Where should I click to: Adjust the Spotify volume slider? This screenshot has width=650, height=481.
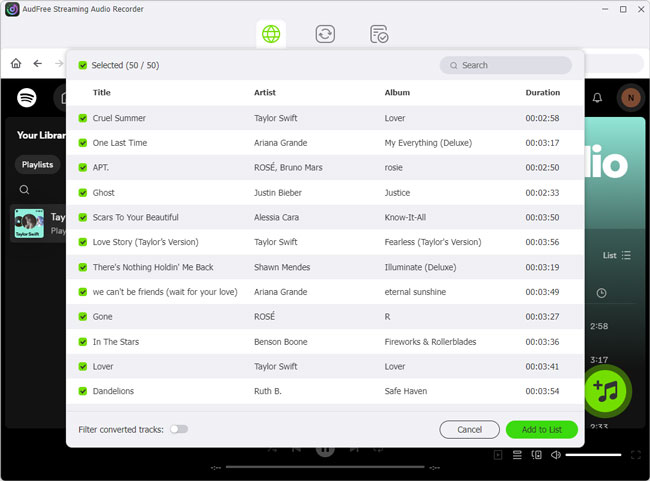pos(593,455)
